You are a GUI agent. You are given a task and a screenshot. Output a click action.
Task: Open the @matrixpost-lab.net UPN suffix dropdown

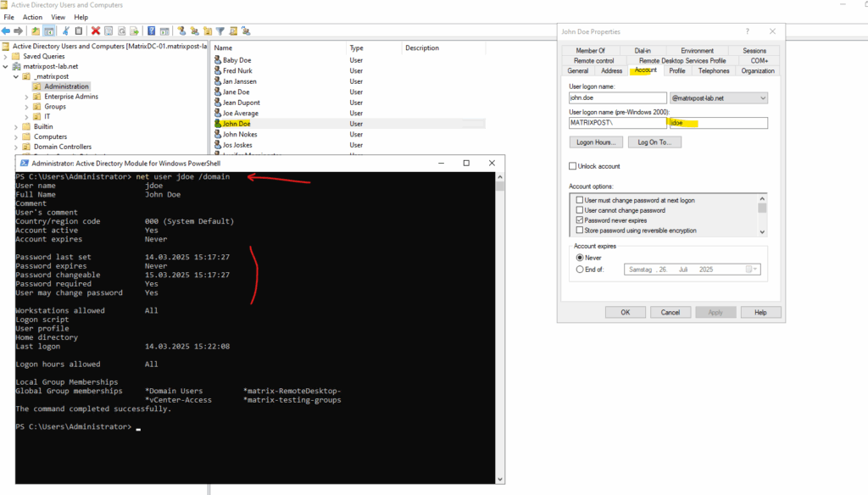tap(763, 98)
